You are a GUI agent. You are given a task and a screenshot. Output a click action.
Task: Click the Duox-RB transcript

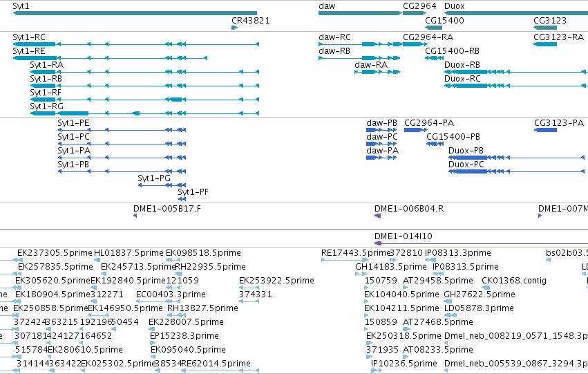516,72
